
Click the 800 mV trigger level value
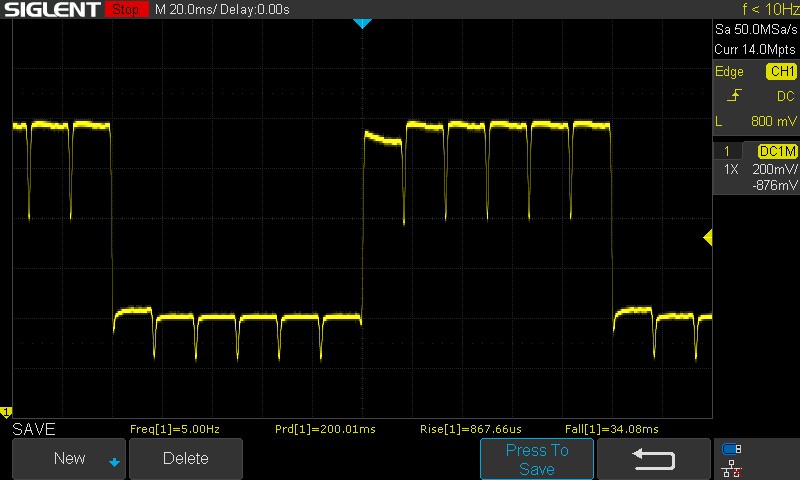coord(773,121)
